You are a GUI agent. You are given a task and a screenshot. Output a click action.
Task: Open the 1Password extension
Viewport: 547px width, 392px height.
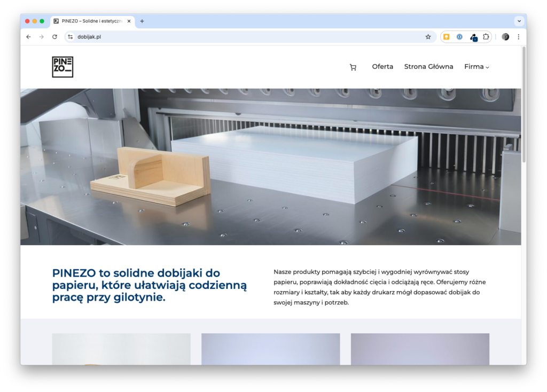(459, 37)
